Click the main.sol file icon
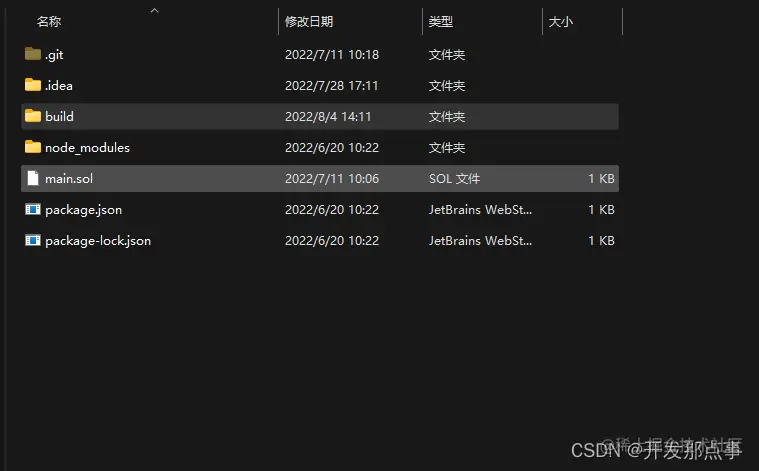759x471 pixels. pyautogui.click(x=32, y=178)
